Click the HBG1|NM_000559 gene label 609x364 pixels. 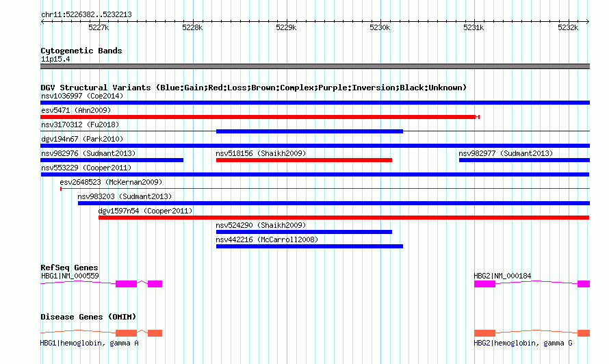coord(70,276)
